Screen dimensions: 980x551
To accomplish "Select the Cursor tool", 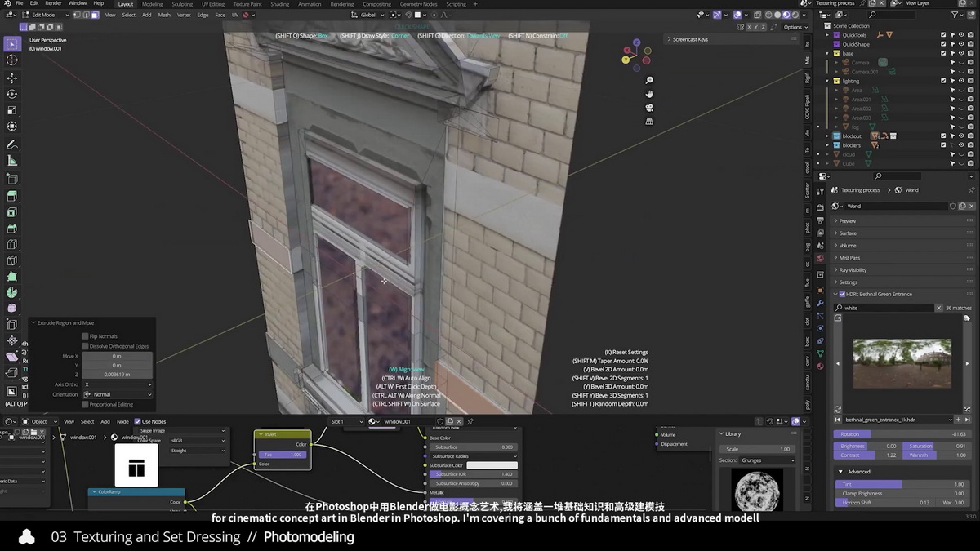I will pyautogui.click(x=12, y=60).
